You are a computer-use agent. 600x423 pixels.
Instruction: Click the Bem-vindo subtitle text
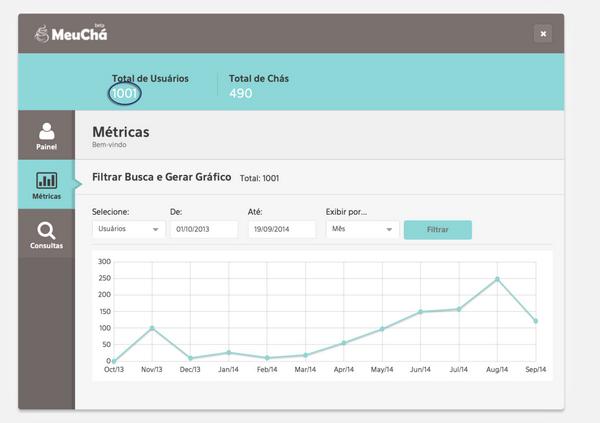coord(109,145)
